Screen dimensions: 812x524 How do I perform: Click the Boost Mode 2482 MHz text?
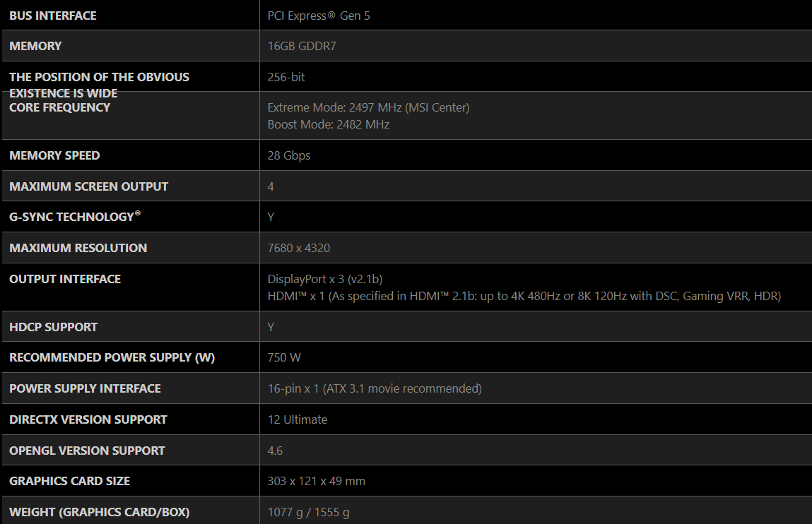click(328, 124)
